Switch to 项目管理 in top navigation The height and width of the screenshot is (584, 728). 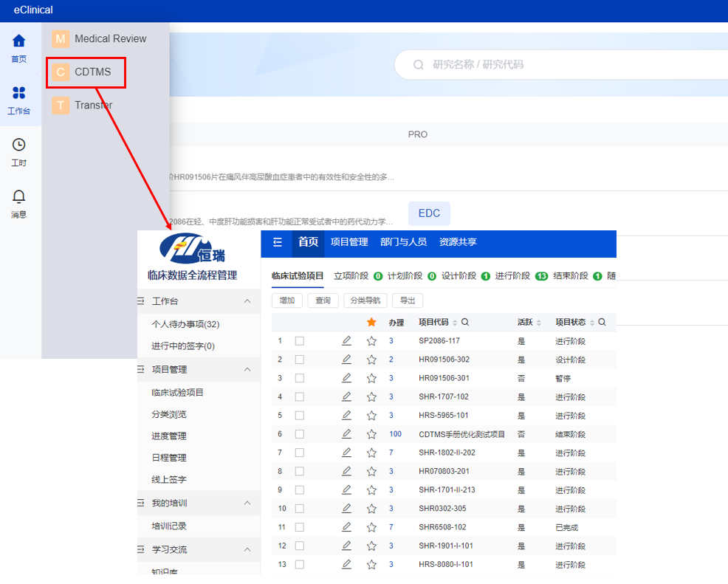(348, 242)
